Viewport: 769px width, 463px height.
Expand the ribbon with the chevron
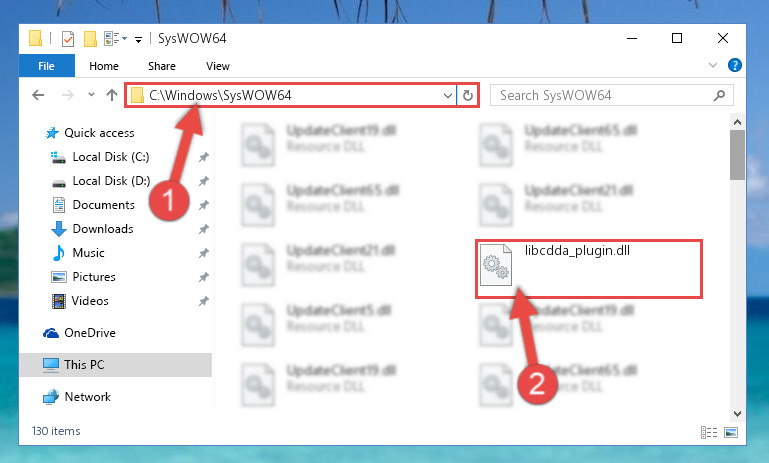713,65
